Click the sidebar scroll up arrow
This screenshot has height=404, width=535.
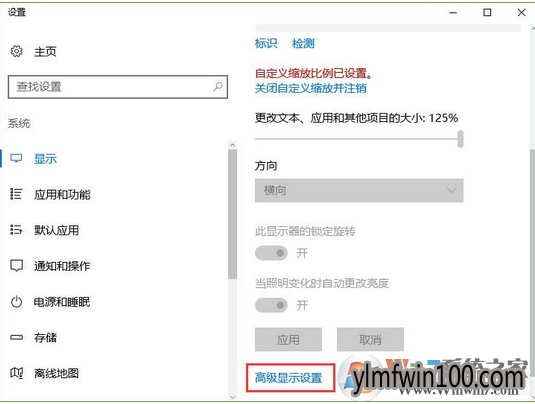coord(233,145)
